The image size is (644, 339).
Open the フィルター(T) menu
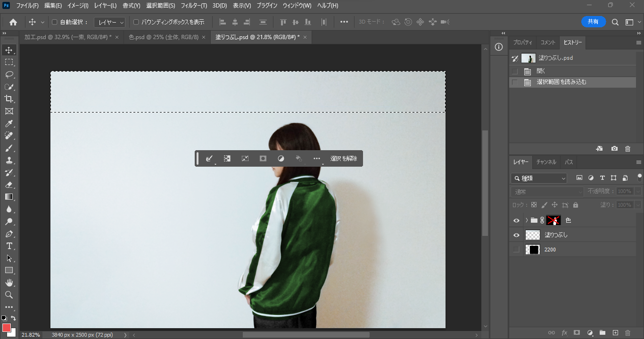click(194, 6)
